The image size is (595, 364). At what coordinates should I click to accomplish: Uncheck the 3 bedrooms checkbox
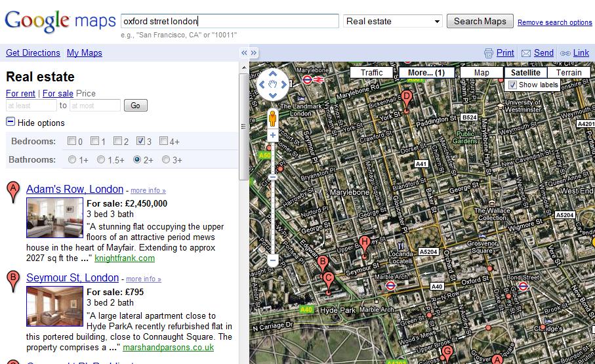(141, 141)
